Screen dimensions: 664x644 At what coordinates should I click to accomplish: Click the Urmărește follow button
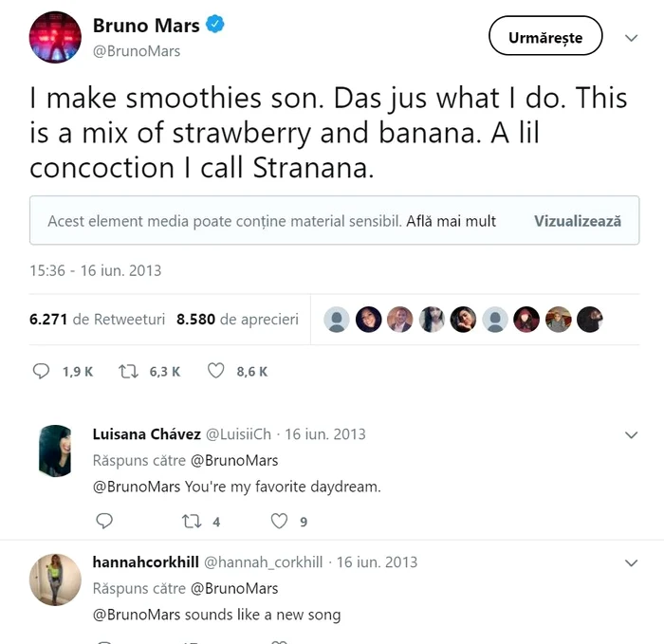545,37
